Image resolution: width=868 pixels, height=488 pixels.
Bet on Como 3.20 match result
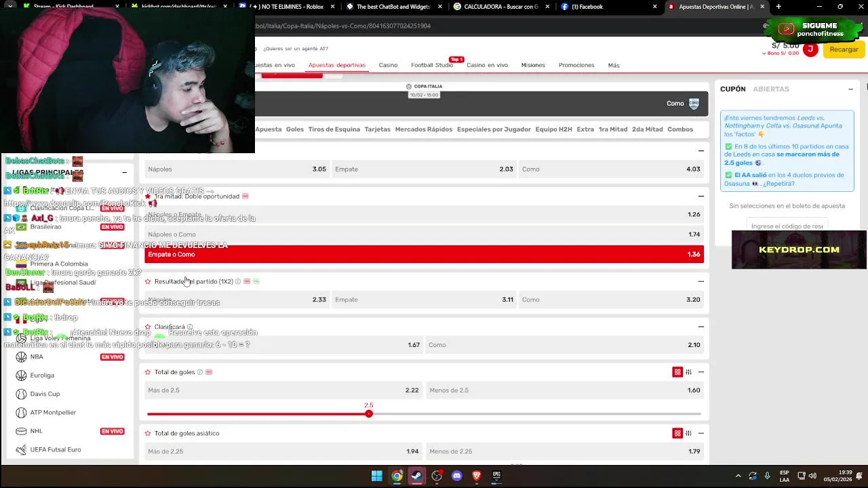(x=611, y=300)
